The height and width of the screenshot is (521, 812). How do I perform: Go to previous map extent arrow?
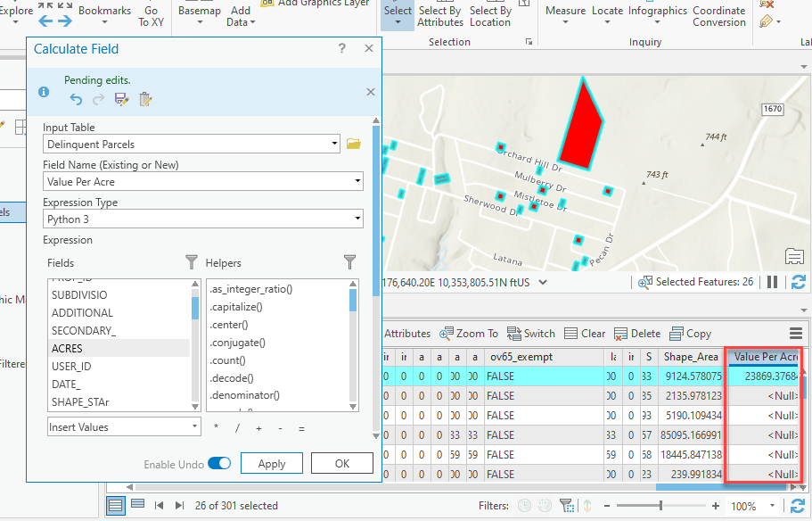click(x=45, y=21)
